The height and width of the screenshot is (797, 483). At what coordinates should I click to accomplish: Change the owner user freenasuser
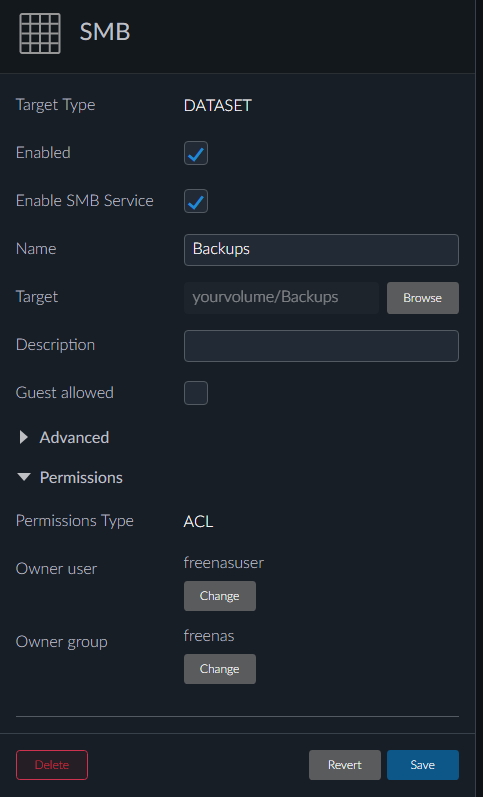[x=220, y=596]
